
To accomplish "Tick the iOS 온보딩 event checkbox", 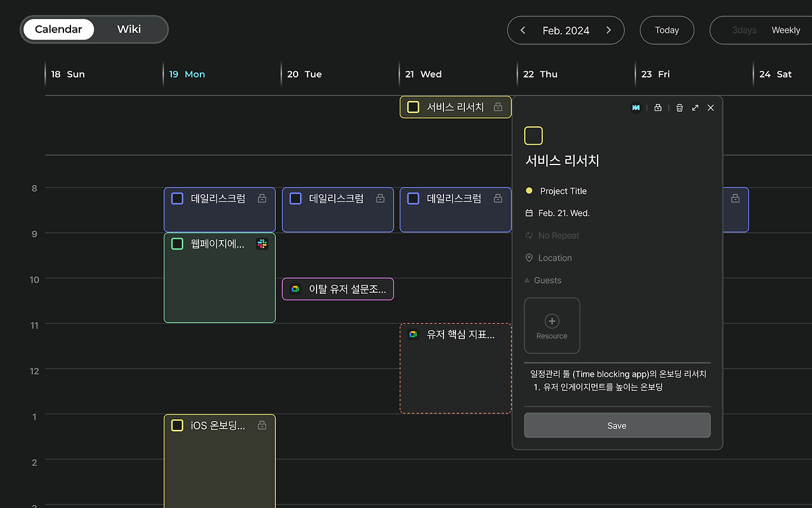I will click(177, 425).
